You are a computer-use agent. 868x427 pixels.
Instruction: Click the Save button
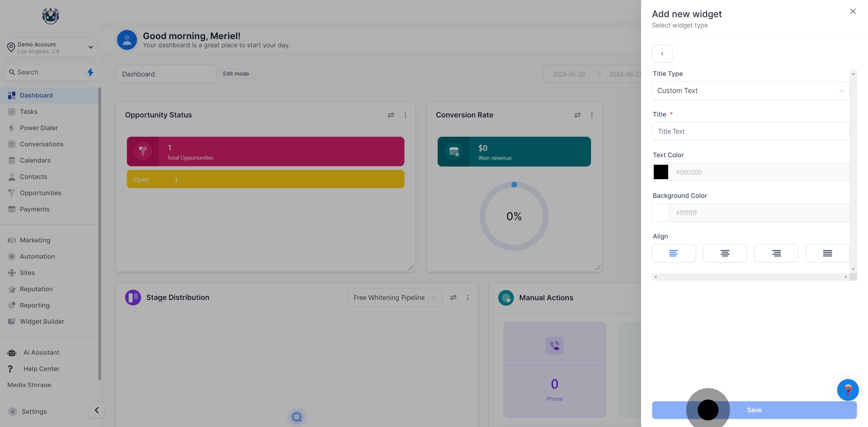coord(754,410)
